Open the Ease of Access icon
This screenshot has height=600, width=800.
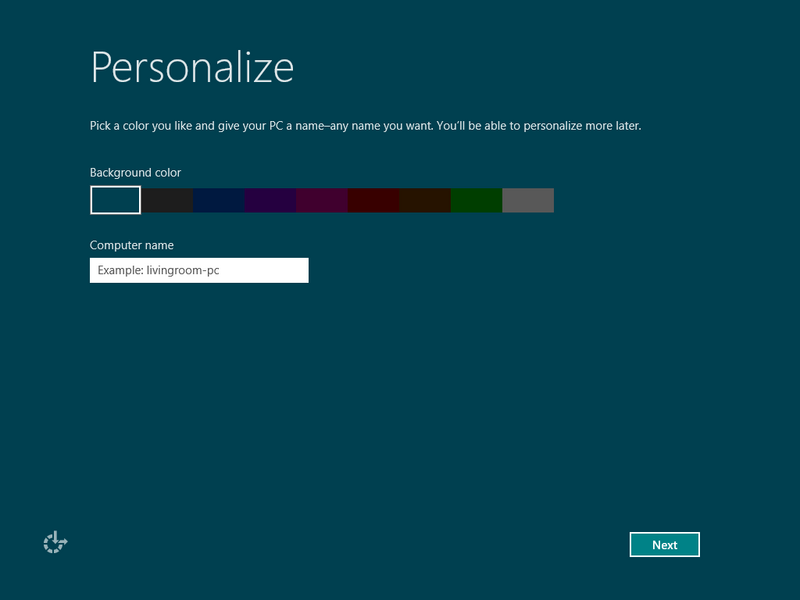(55, 543)
